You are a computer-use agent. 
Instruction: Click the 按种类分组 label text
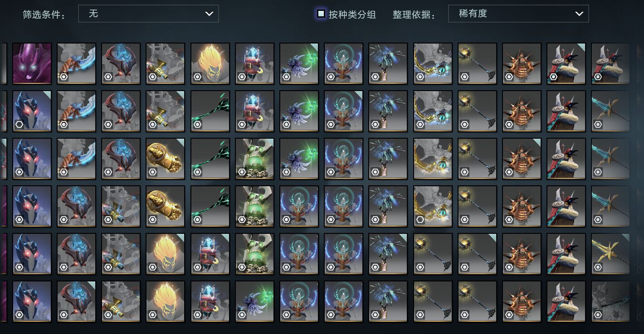352,15
